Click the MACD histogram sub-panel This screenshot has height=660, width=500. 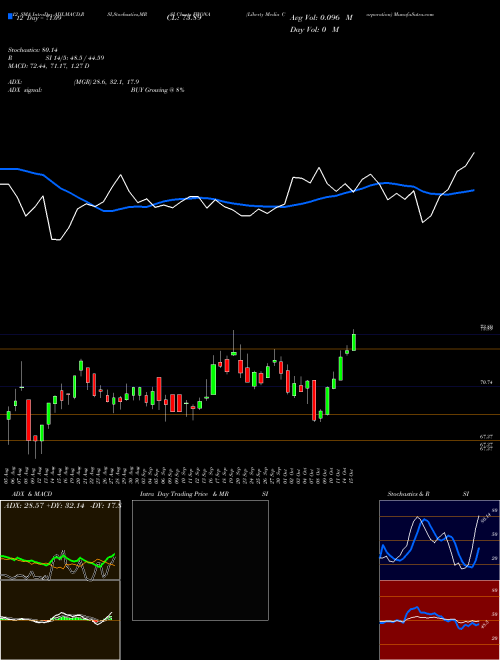(60, 620)
